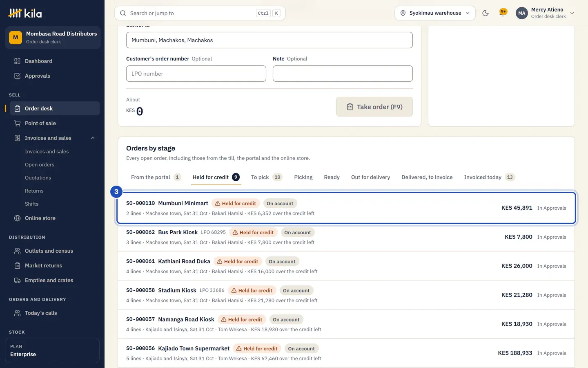Open Quotations sidebar link
The image size is (588, 368).
click(x=38, y=178)
